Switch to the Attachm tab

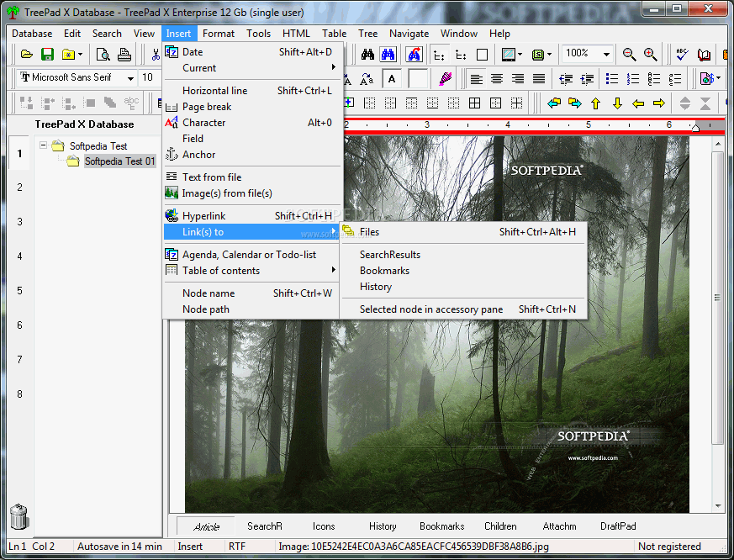tap(559, 526)
